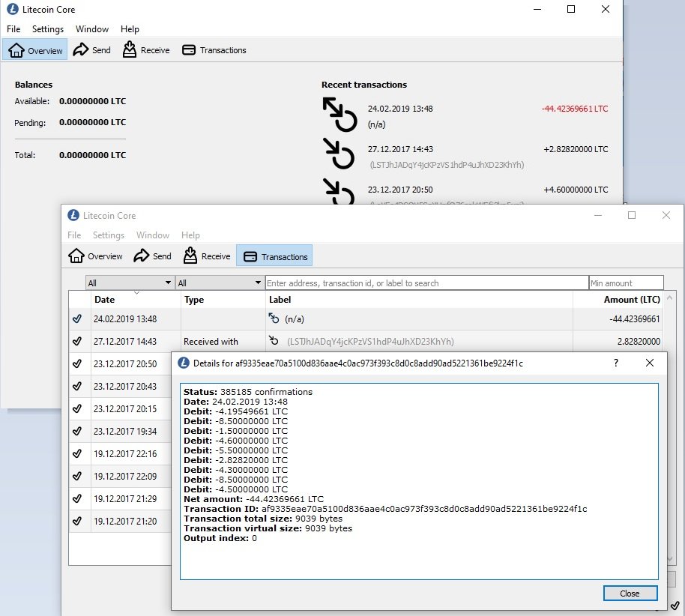The image size is (685, 616).
Task: Sort transactions by Label column header
Action: (419, 300)
